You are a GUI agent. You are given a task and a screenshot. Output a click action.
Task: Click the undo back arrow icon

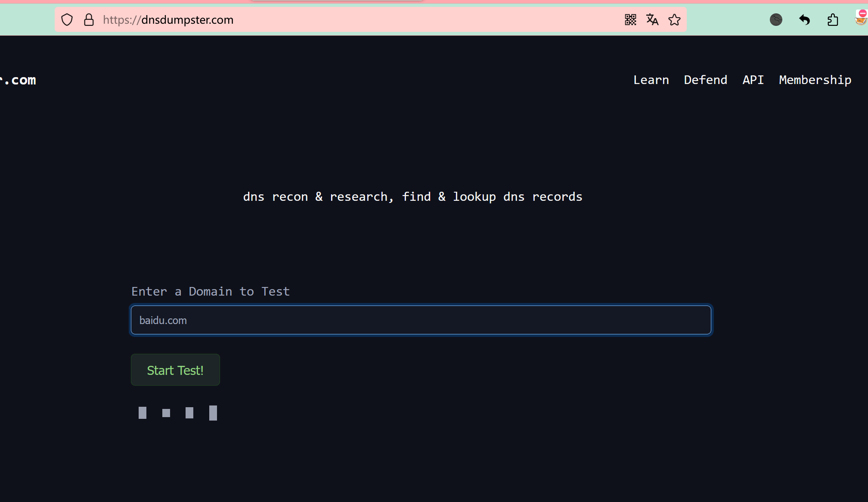point(804,20)
